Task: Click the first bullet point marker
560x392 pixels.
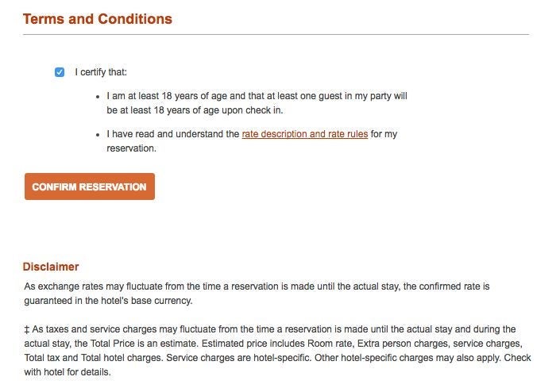Action: (98, 97)
